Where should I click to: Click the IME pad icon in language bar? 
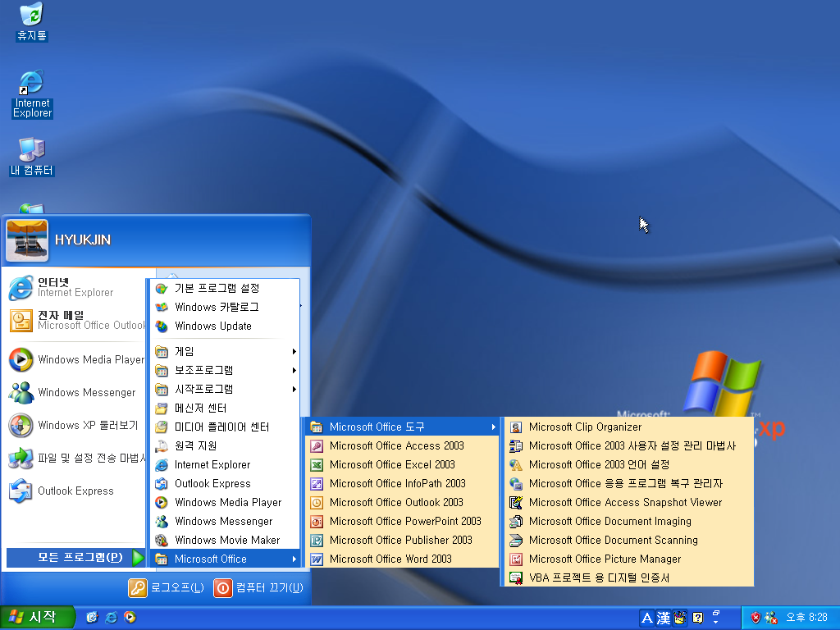[x=680, y=619]
